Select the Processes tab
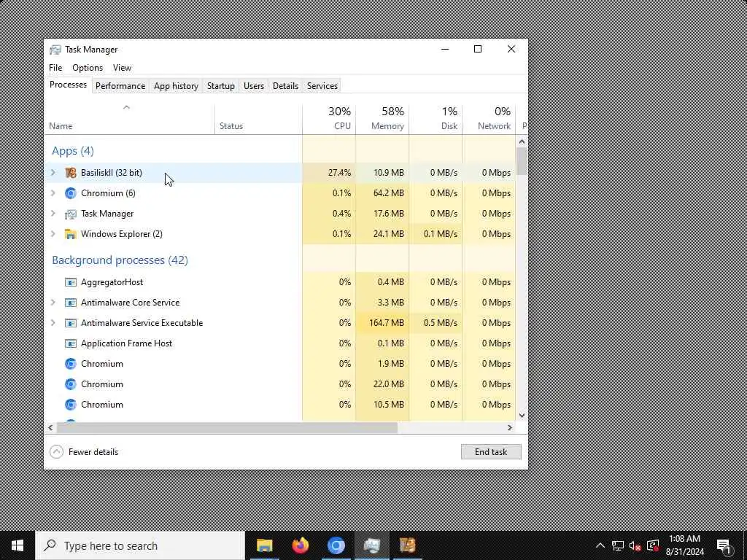This screenshot has height=560, width=747. click(68, 85)
